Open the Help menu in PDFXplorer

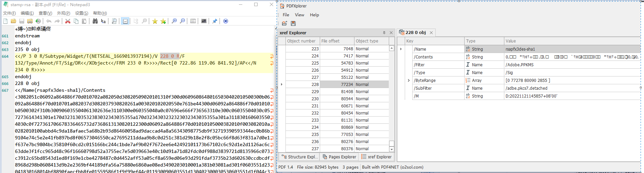click(x=314, y=15)
